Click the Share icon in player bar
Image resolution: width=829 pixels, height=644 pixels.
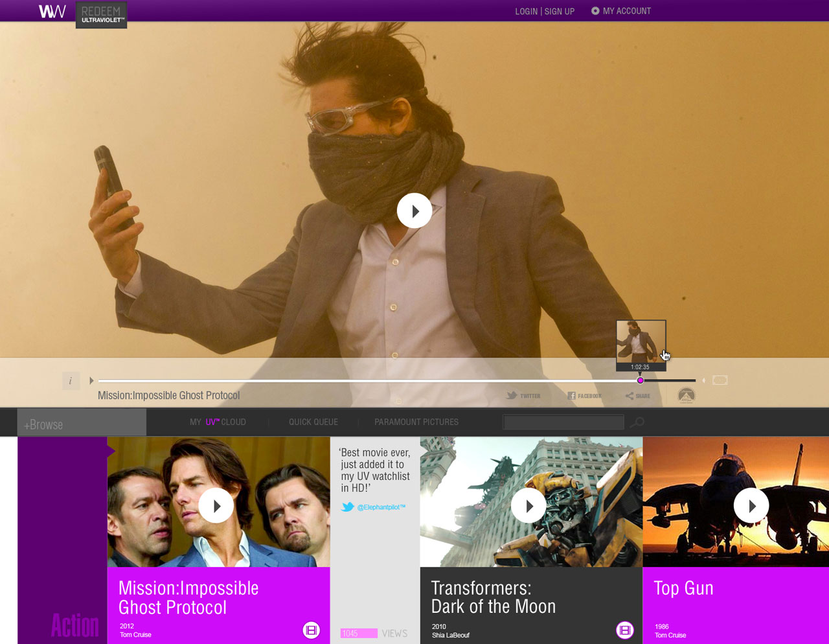[638, 396]
